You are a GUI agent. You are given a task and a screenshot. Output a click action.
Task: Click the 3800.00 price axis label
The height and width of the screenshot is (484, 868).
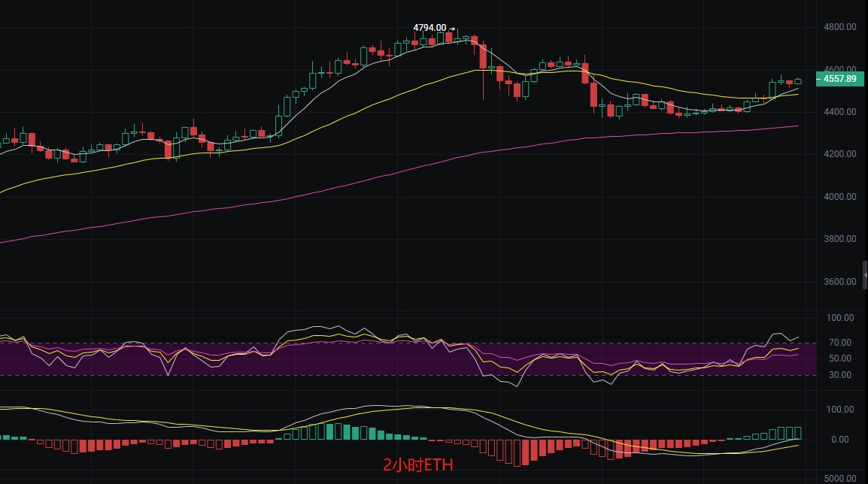(x=839, y=239)
